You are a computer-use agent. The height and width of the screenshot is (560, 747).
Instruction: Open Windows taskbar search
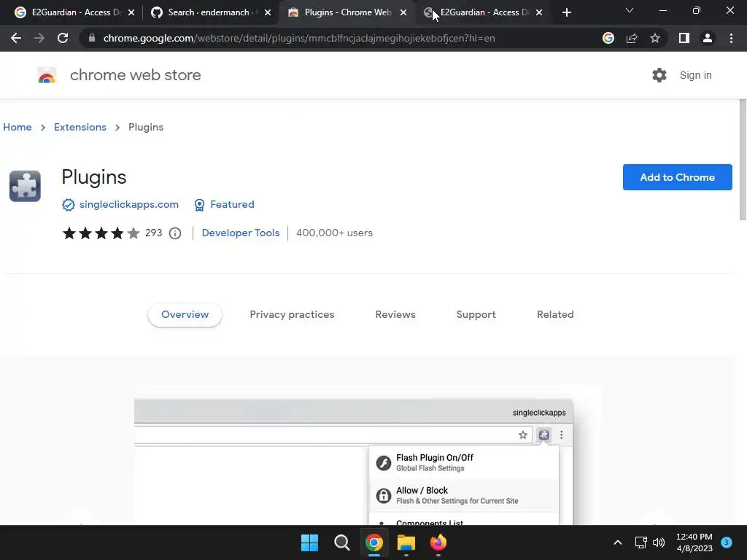[341, 542]
